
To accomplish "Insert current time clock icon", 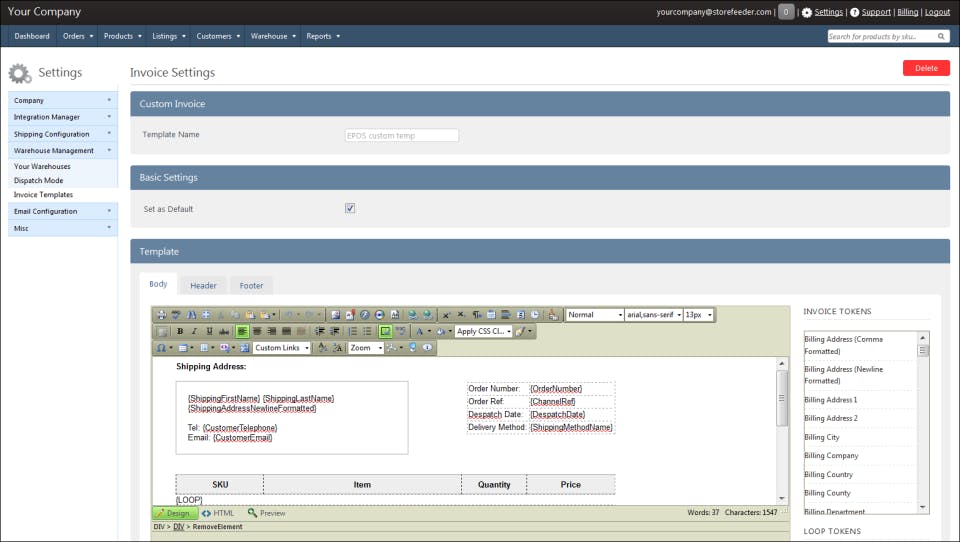I will [534, 315].
